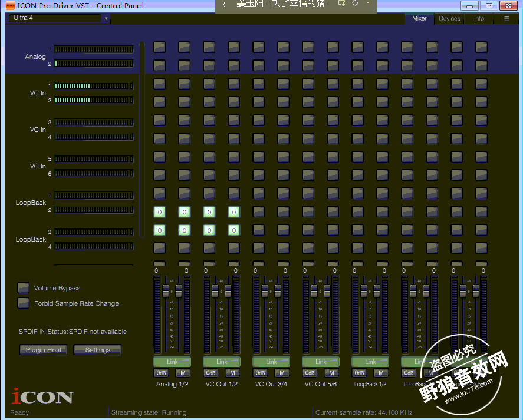
Task: Mute the VC Out 3/4 output
Action: coord(282,373)
